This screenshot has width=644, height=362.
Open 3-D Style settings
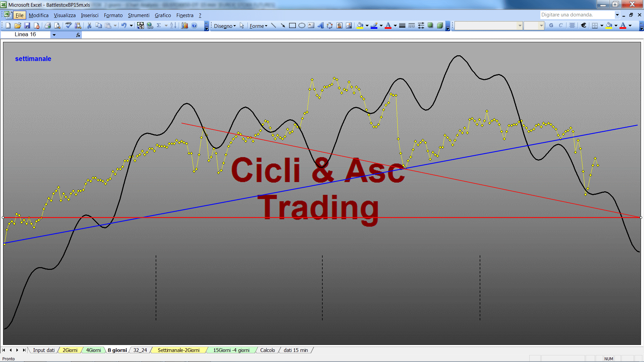point(440,25)
